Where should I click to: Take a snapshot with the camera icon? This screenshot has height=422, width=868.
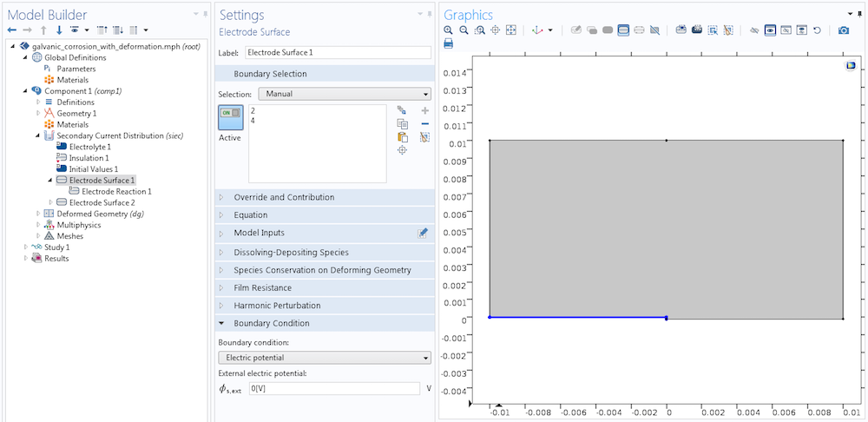tap(844, 30)
